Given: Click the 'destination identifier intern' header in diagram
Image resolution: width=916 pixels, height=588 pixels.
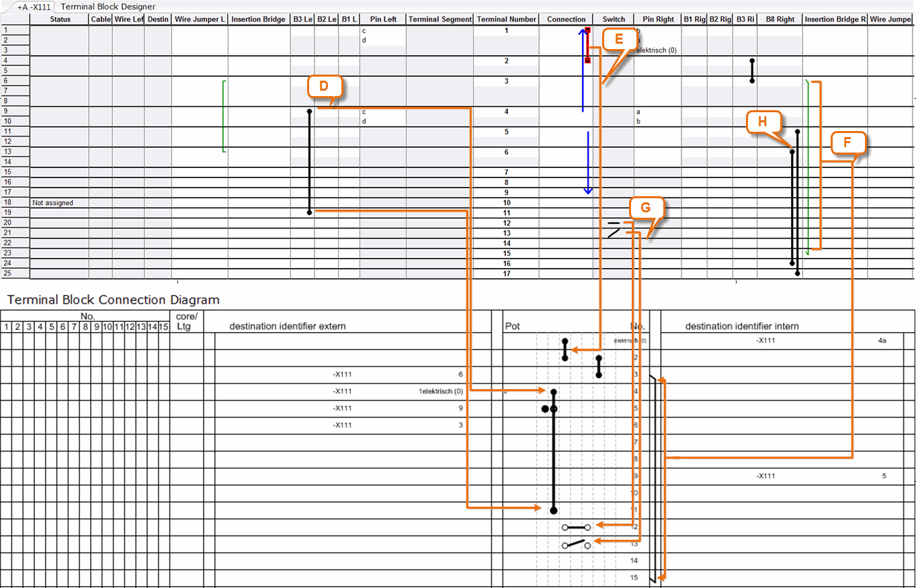Looking at the screenshot, I should (x=742, y=327).
